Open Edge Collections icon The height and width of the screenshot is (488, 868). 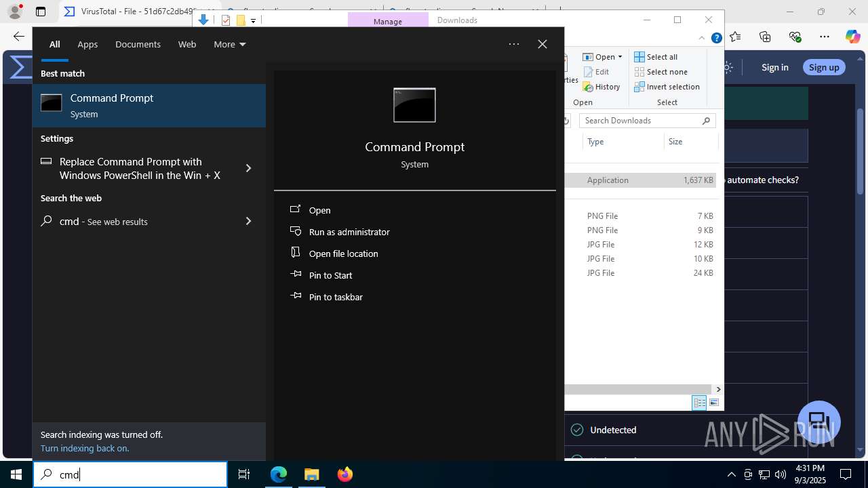pyautogui.click(x=765, y=37)
